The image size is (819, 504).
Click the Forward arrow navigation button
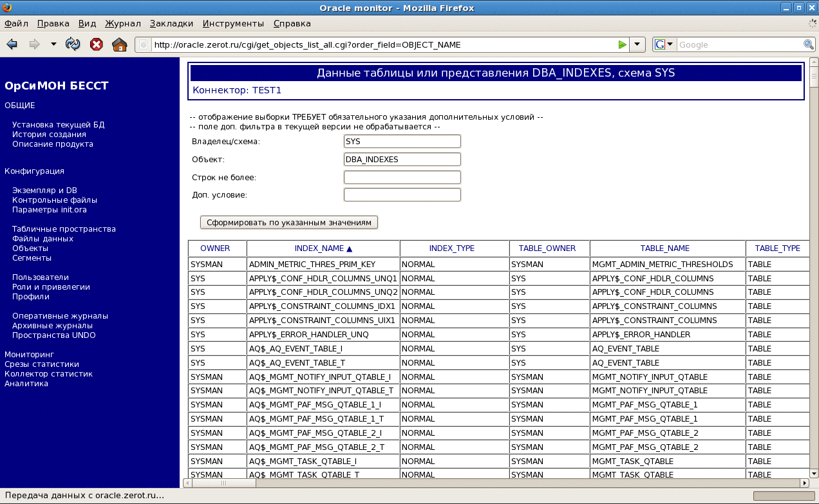[x=34, y=44]
